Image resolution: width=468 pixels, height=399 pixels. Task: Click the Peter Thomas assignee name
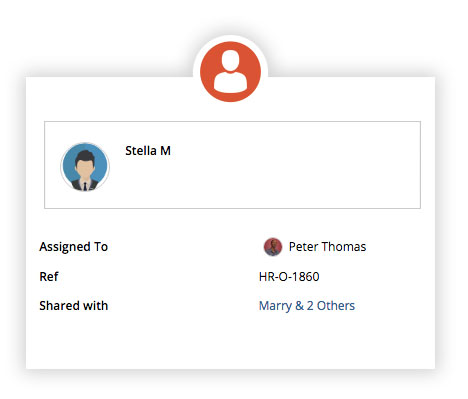[x=327, y=247]
